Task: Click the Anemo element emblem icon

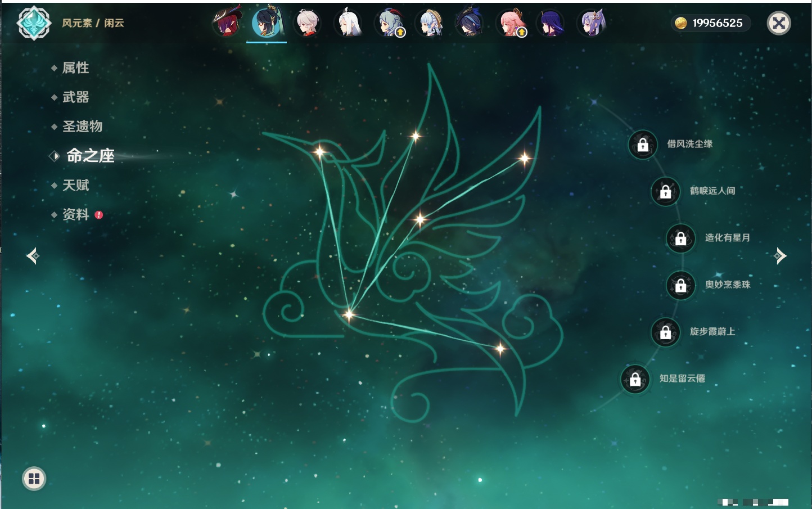Action: coord(34,23)
